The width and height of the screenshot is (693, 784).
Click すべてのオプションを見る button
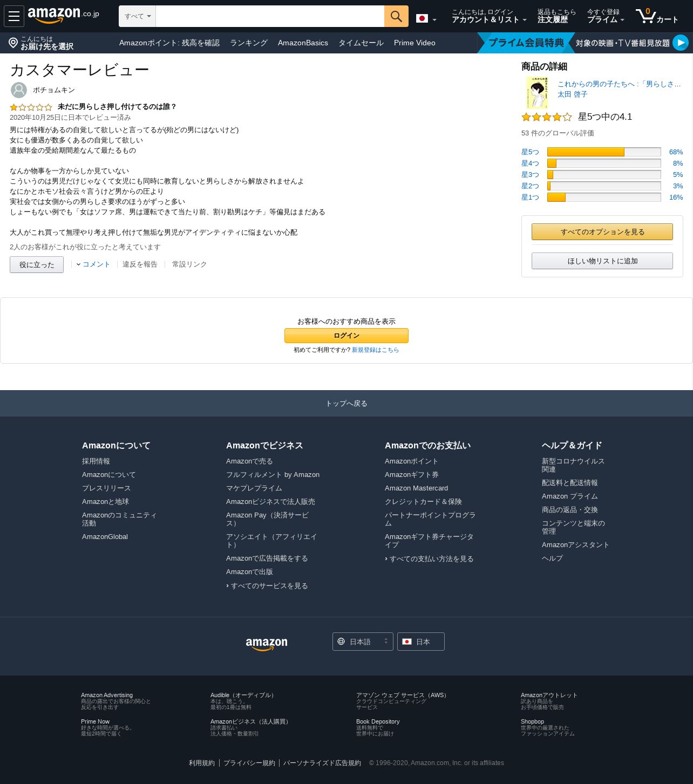(602, 232)
